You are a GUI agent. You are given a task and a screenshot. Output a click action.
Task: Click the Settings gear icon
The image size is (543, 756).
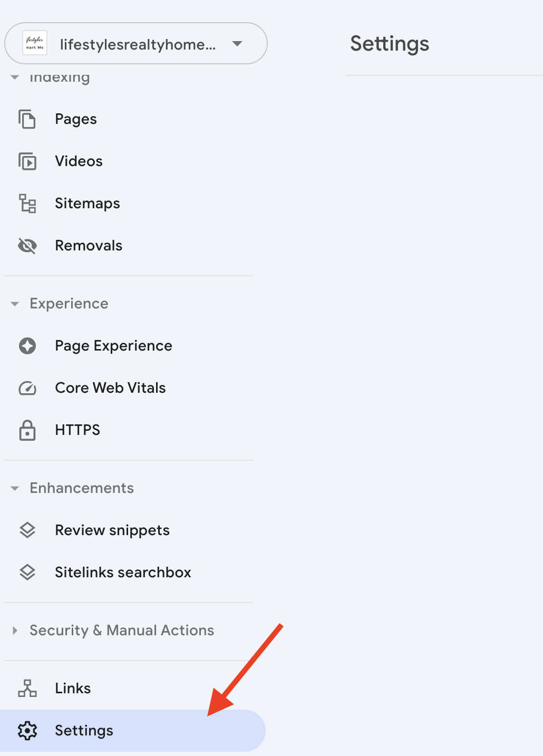click(27, 731)
